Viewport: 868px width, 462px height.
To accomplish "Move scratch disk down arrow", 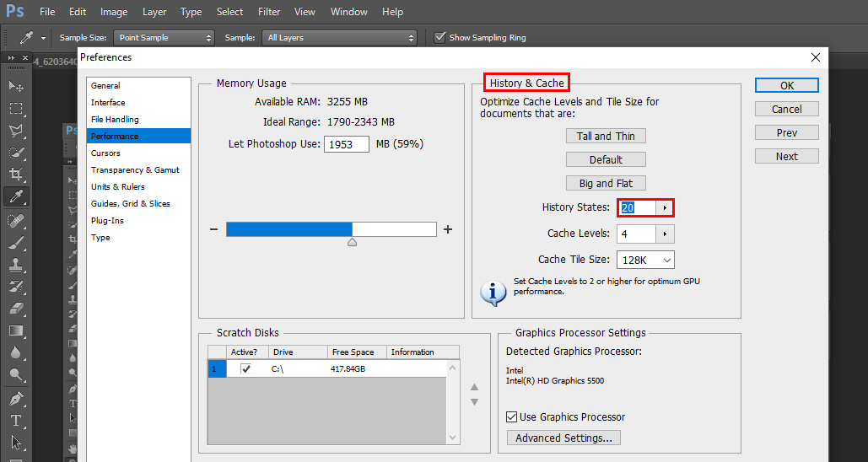I will point(474,402).
